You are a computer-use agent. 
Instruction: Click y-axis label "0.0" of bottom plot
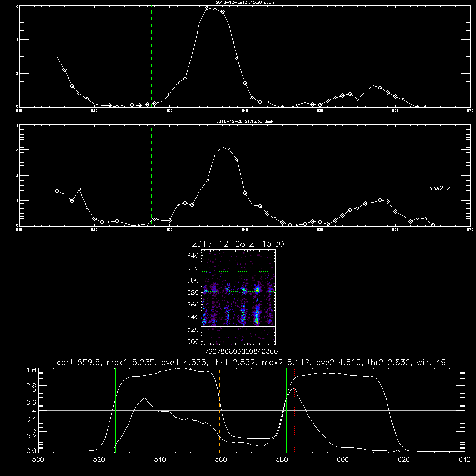point(31,451)
